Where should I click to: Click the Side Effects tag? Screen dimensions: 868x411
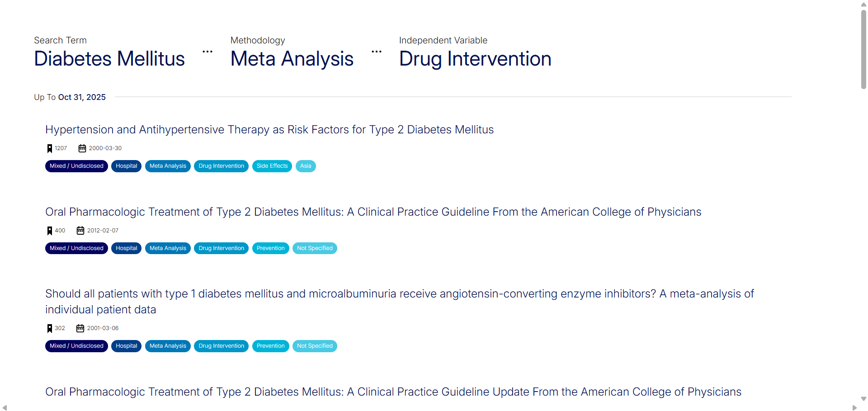tap(272, 166)
